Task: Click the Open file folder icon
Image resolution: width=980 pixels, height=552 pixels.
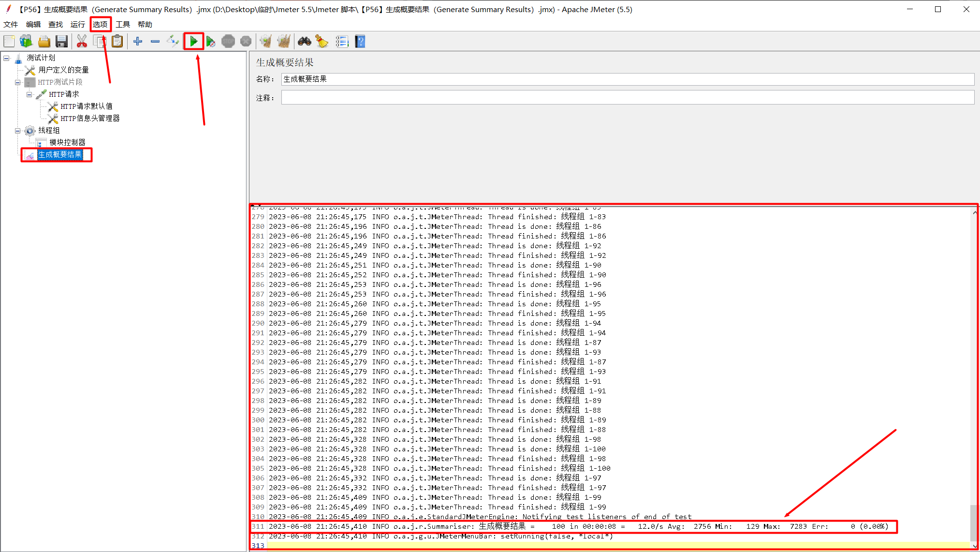Action: pyautogui.click(x=44, y=42)
